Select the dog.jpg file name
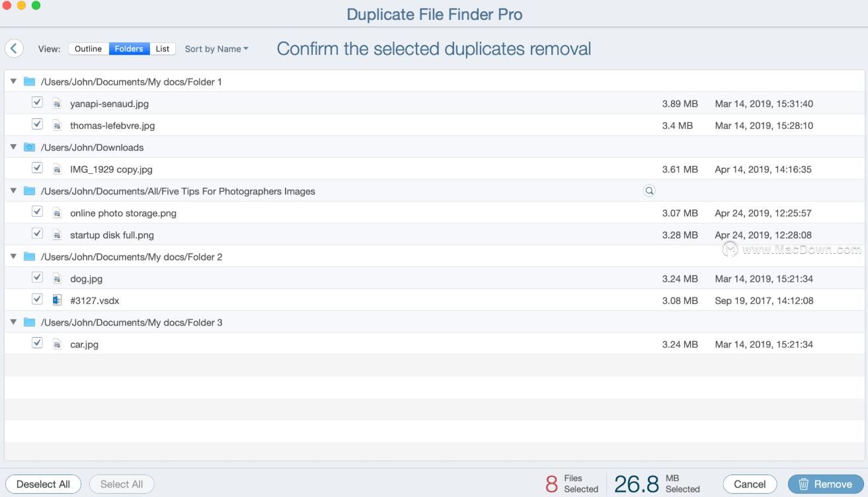The image size is (868, 497). (86, 278)
